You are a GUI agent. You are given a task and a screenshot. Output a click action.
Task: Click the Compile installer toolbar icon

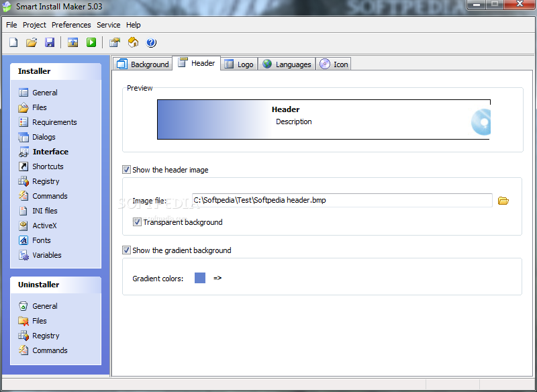72,42
